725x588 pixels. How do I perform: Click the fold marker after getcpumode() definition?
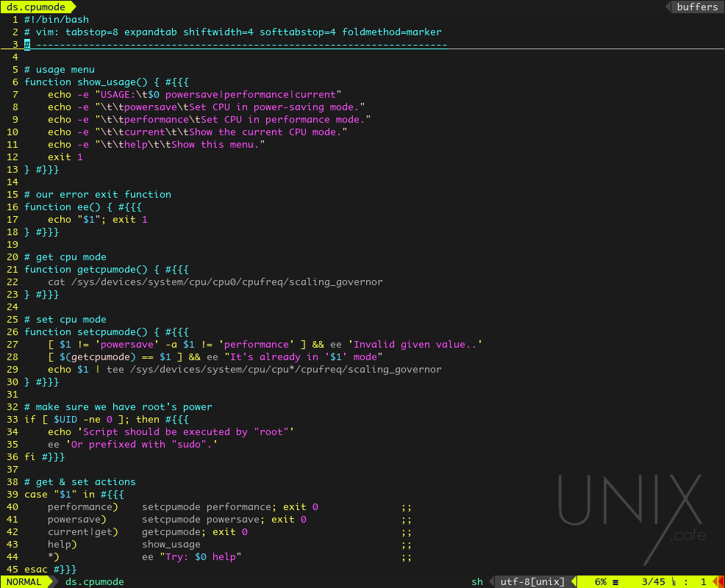tap(177, 269)
